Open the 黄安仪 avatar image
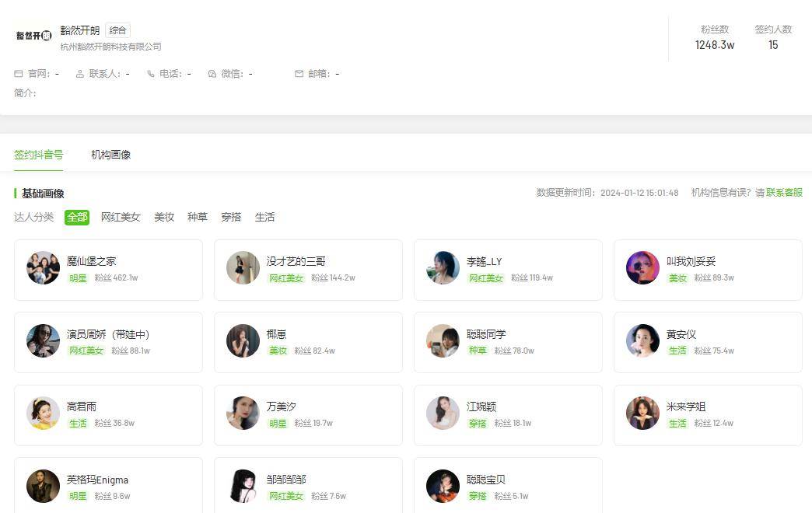Viewport: 812px width, 513px height. (x=642, y=341)
